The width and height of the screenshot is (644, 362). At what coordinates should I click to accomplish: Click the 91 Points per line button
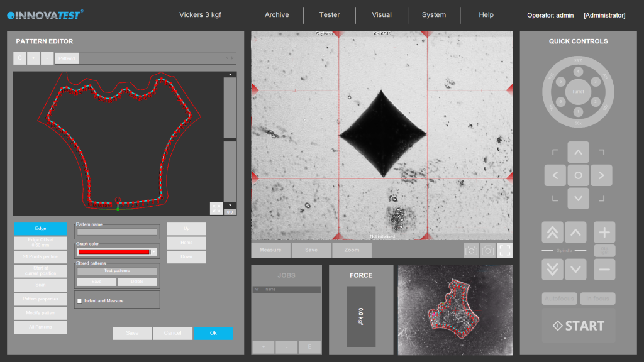(x=40, y=257)
